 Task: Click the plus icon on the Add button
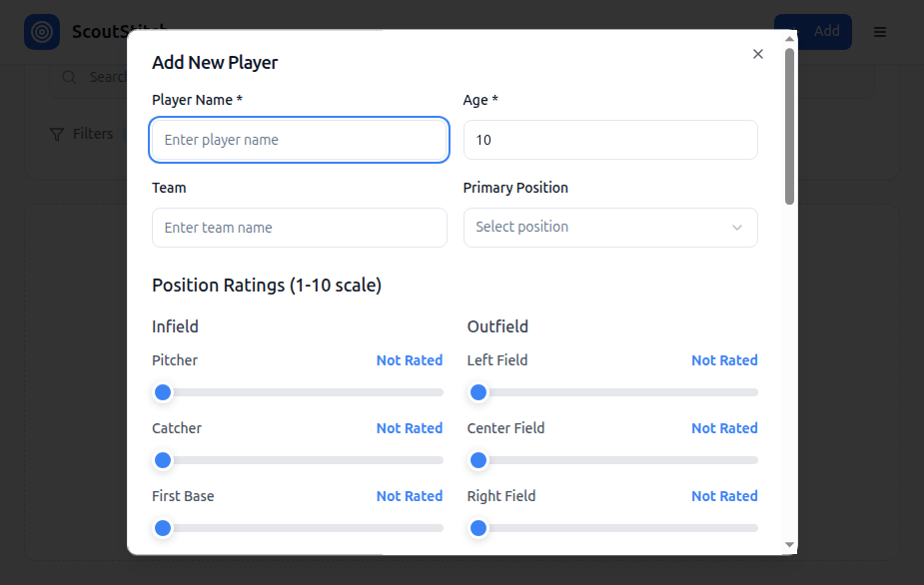[x=793, y=31]
